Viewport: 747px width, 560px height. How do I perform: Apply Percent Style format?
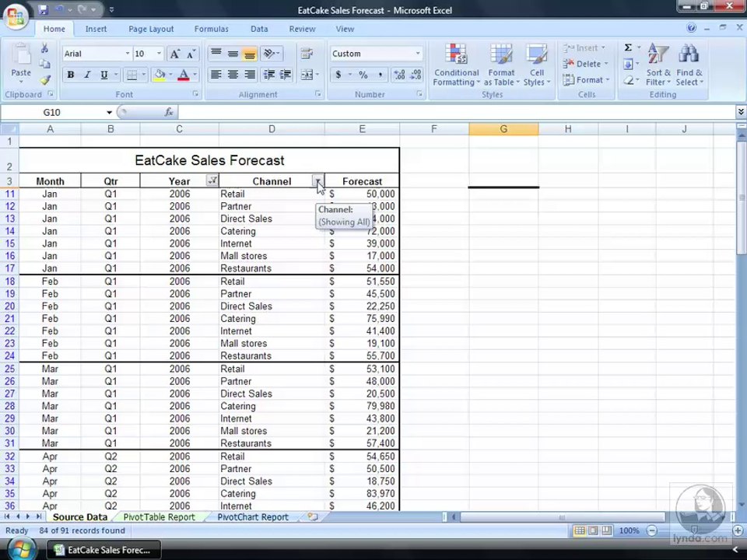pos(363,75)
